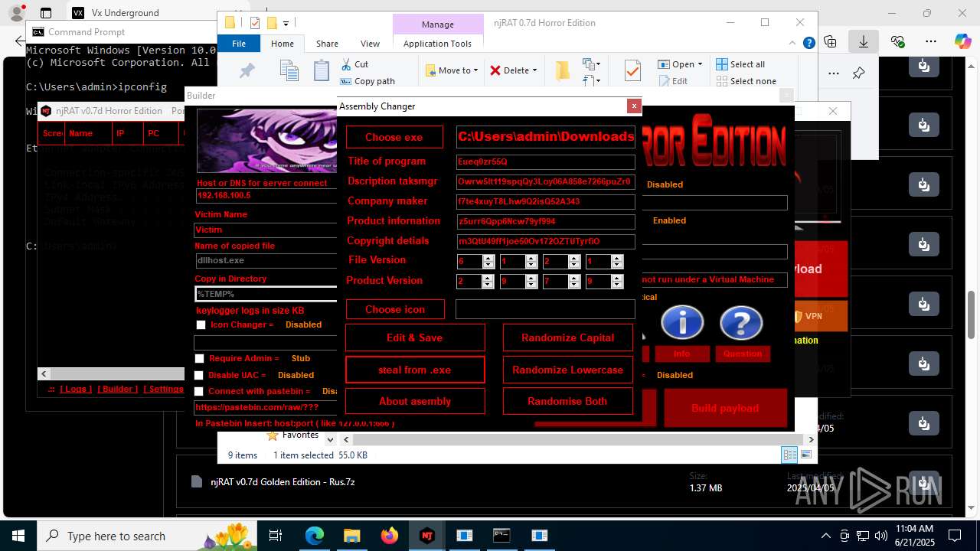Viewport: 980px width, 551px height.
Task: Click the Choose exe button
Action: click(394, 137)
